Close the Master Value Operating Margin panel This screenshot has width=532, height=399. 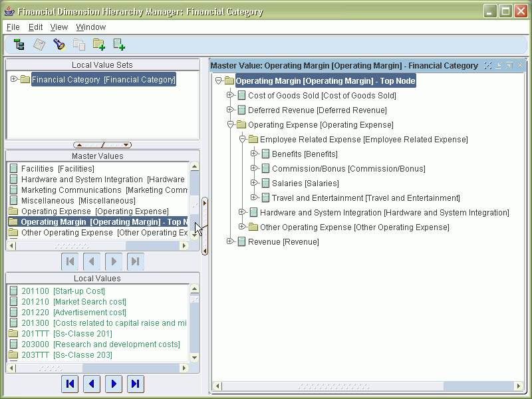point(520,65)
